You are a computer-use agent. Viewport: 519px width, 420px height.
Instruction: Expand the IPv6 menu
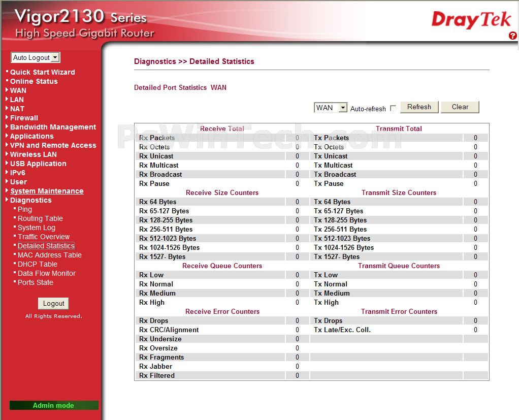click(x=18, y=173)
